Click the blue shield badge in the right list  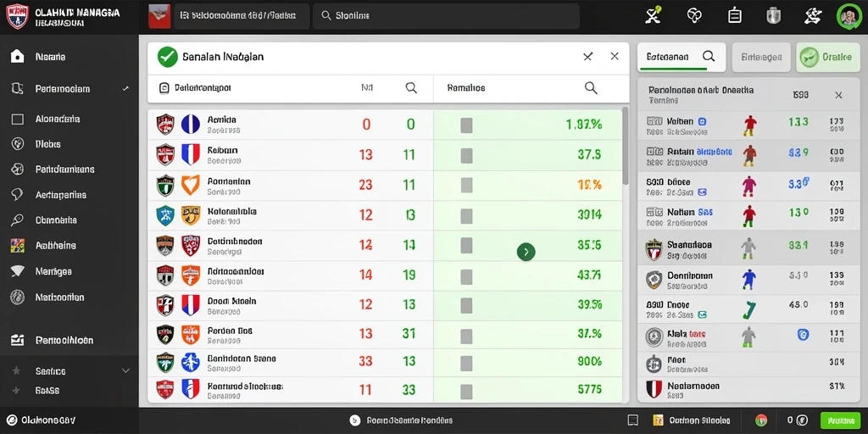[x=803, y=334]
